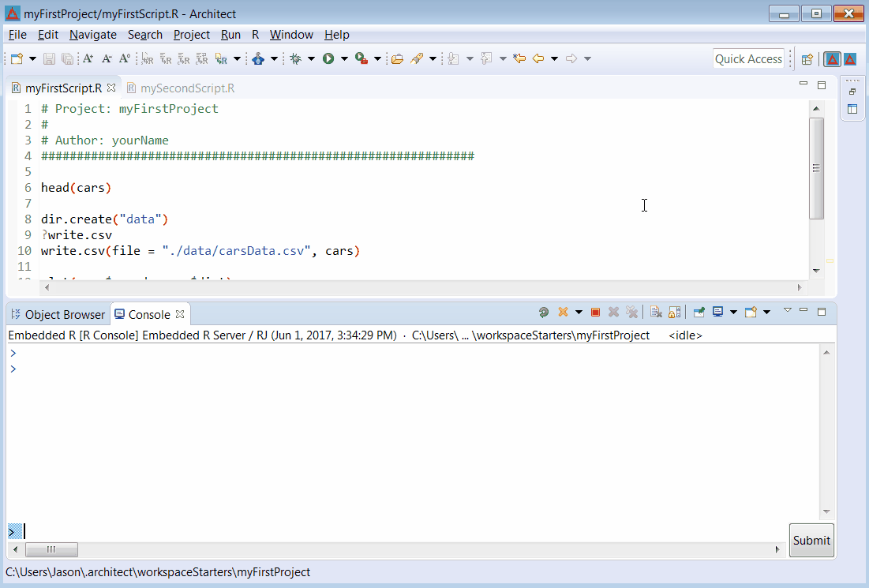Viewport: 869px width, 588px height.
Task: Click the green Run play icon
Action: [x=328, y=58]
